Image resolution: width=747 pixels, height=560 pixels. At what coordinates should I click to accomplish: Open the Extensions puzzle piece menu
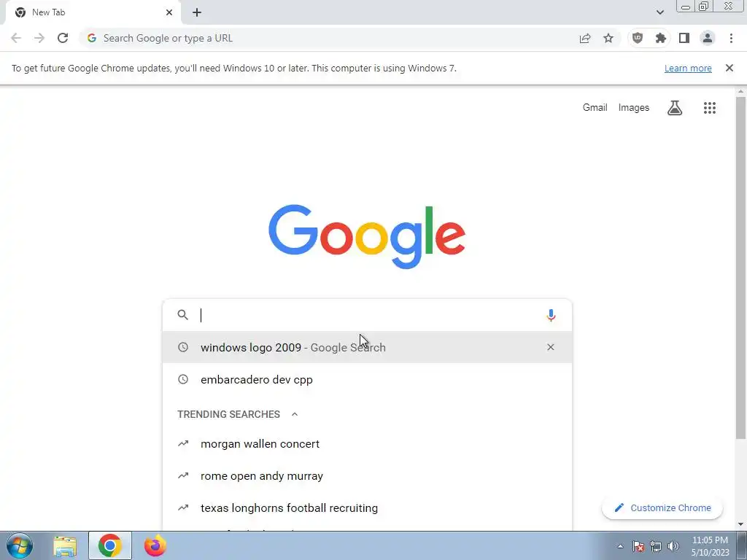pos(661,38)
